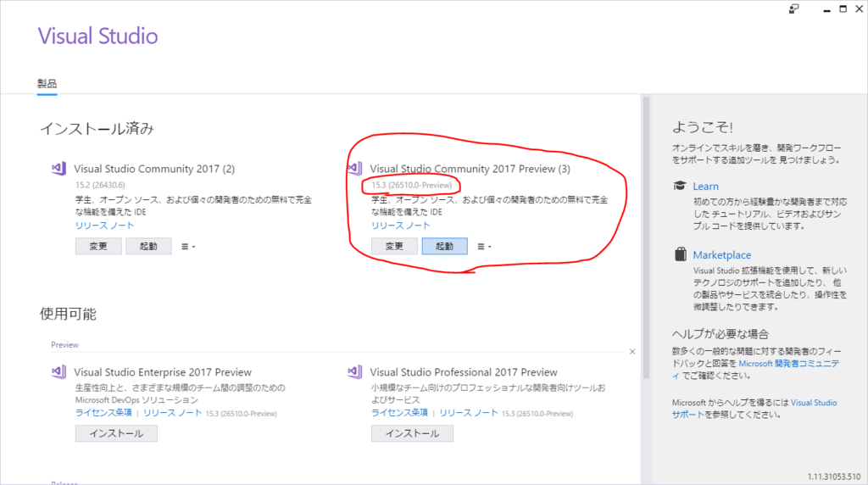Launch Community 2017 Preview with 起動
This screenshot has width=868, height=485.
pyautogui.click(x=444, y=247)
